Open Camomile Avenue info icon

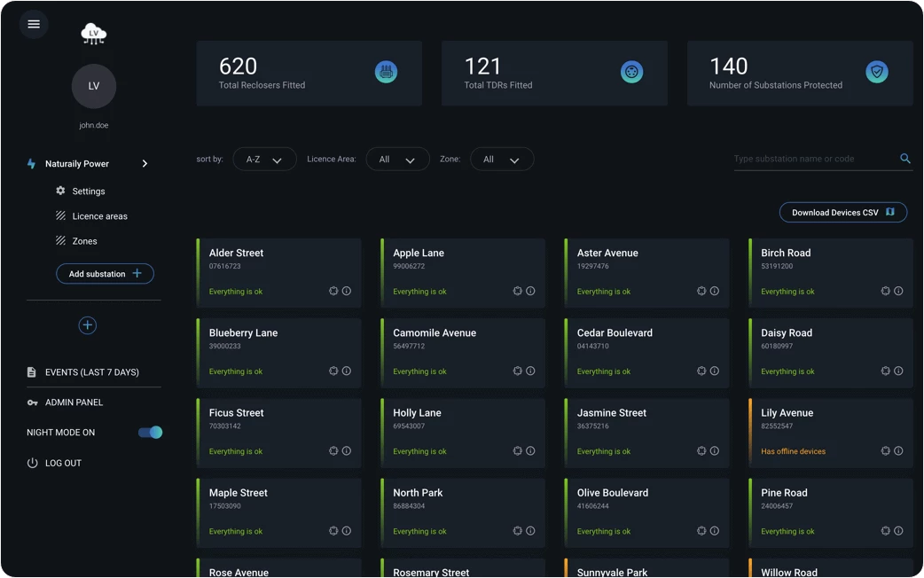pos(530,371)
